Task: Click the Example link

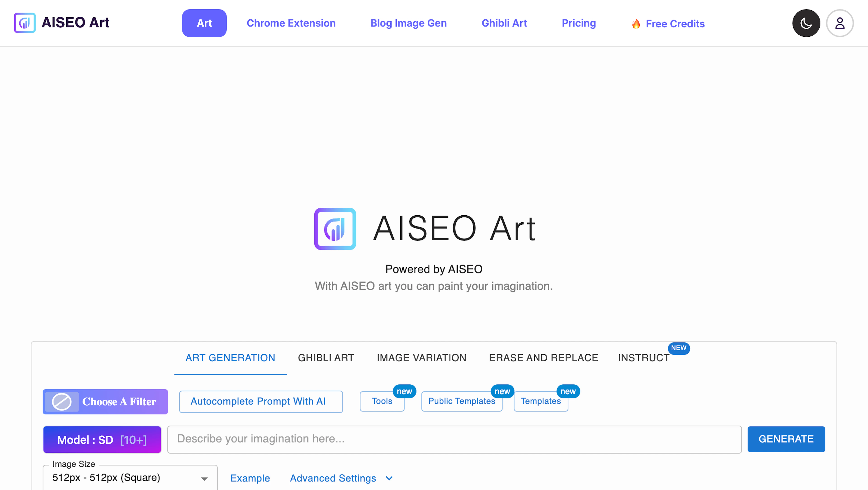Action: 250,478
